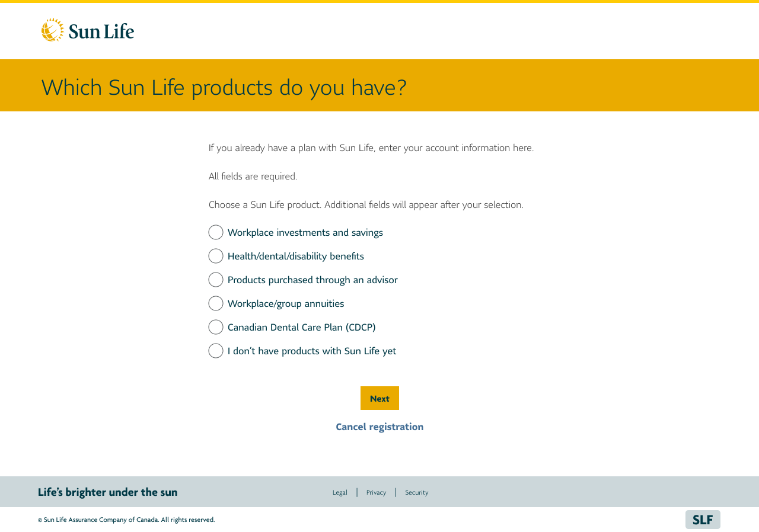Select Workplace investments and savings option
Viewport: 759px width, 532px height.
click(x=216, y=232)
